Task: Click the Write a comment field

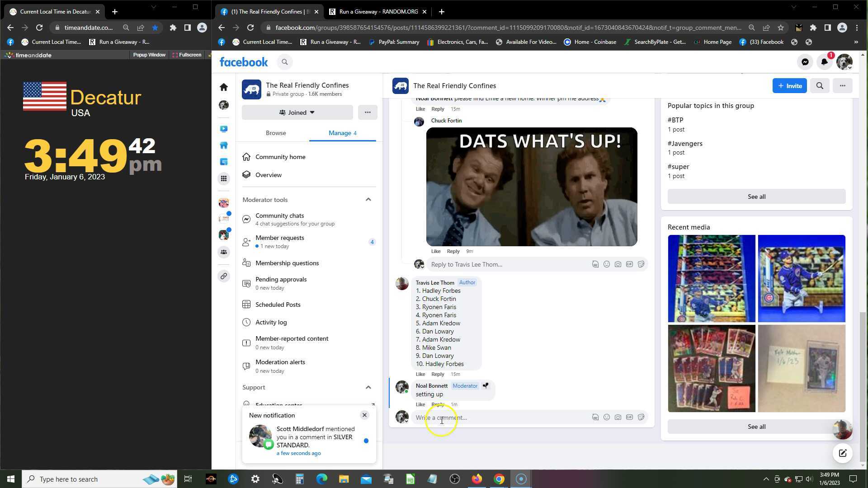Action: coord(497,418)
